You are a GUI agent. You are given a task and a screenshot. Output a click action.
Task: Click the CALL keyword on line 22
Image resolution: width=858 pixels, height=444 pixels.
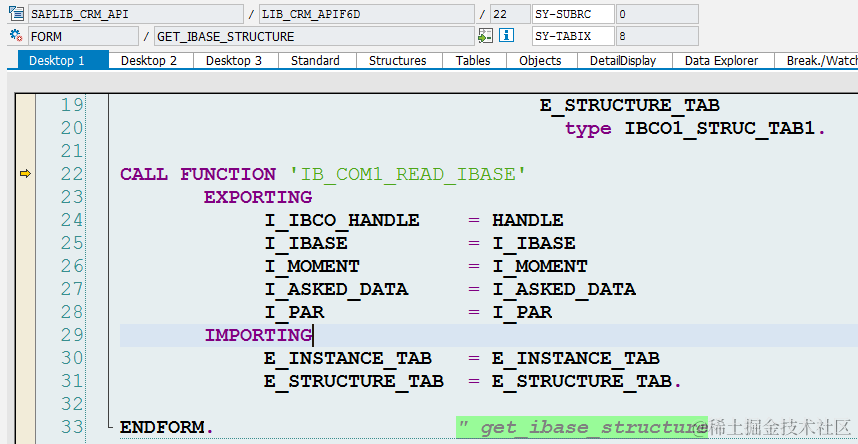coord(144,174)
